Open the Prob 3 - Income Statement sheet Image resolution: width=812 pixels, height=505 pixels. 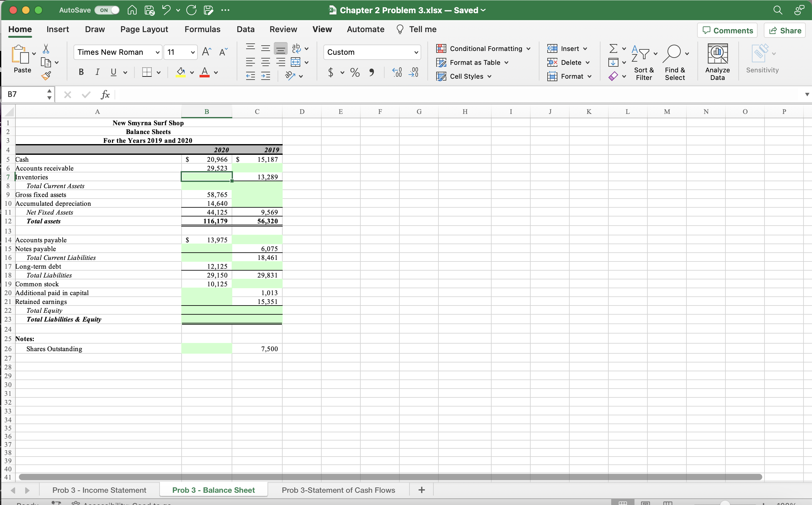pyautogui.click(x=99, y=490)
